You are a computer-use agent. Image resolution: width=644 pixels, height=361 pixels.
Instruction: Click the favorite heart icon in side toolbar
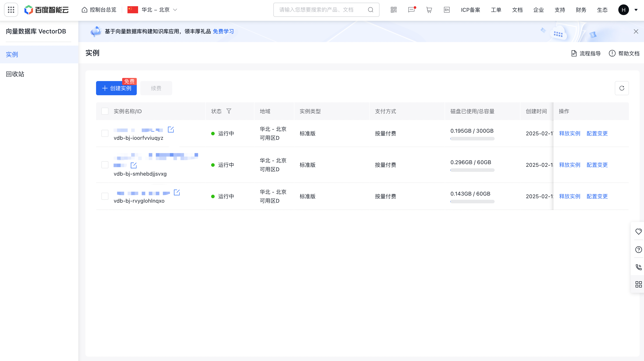tap(638, 231)
